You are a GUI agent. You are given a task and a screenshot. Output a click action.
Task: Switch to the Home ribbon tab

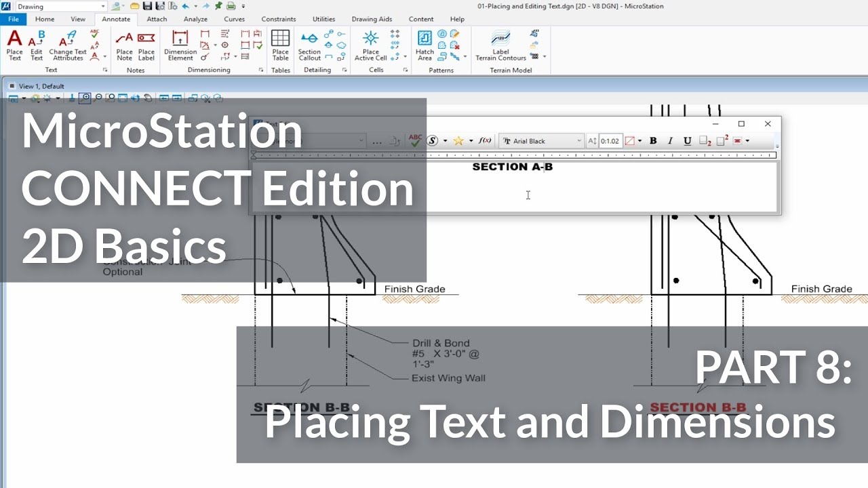pyautogui.click(x=45, y=19)
